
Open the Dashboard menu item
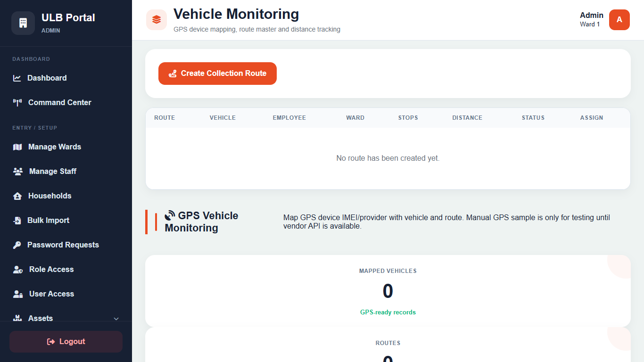(66, 78)
